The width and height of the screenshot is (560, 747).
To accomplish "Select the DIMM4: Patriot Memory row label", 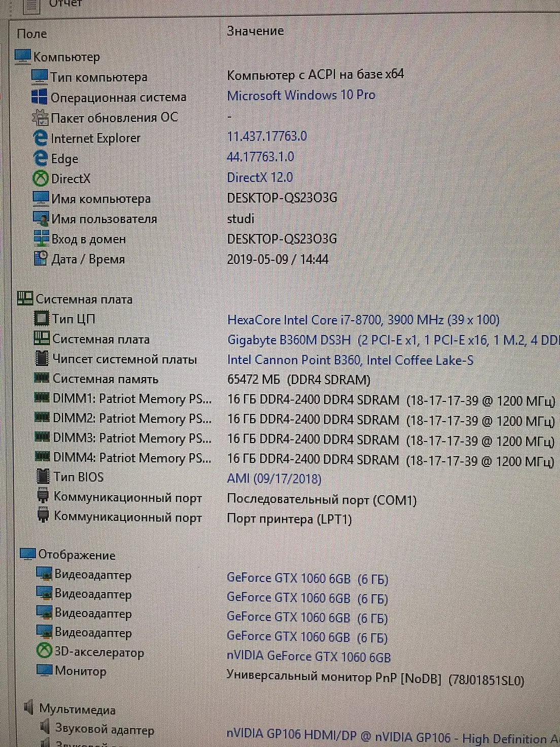I will coord(132,458).
